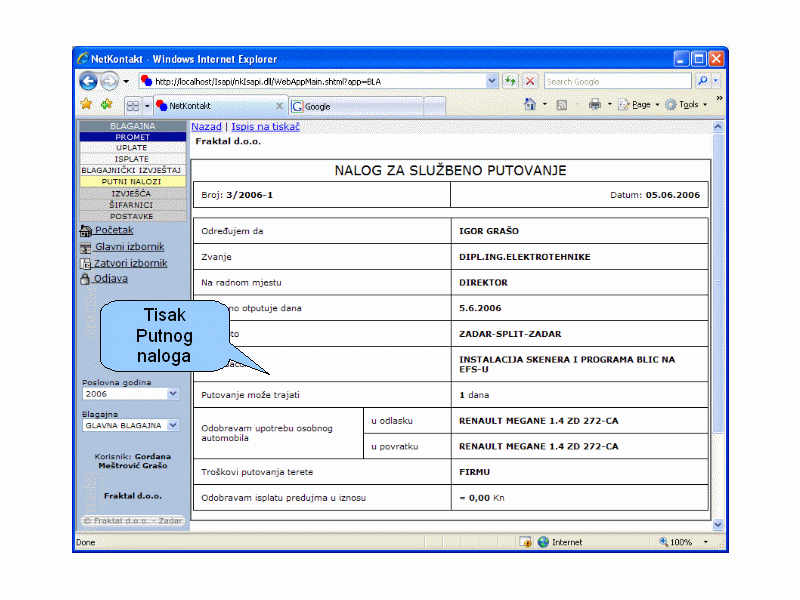
Task: Click the Zatvori izbornik icon
Action: point(86,264)
